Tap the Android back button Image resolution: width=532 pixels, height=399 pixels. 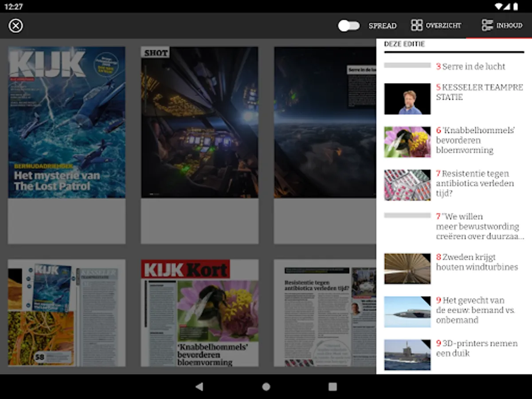coord(199,387)
